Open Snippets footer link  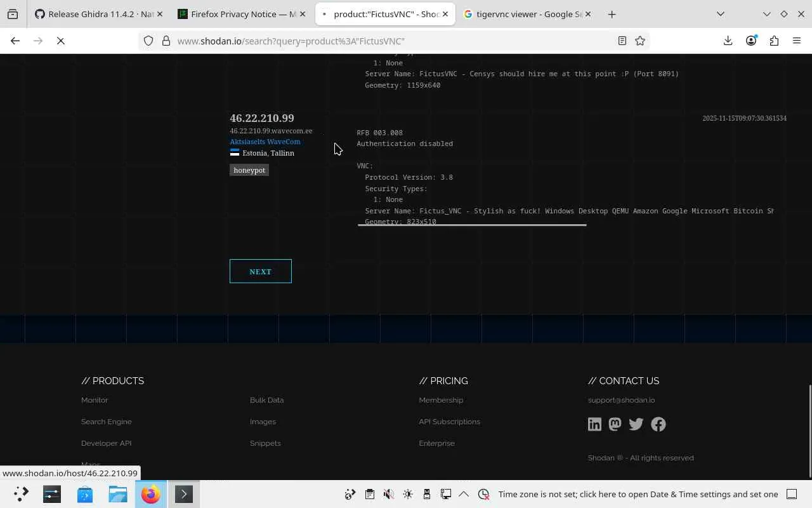265,443
